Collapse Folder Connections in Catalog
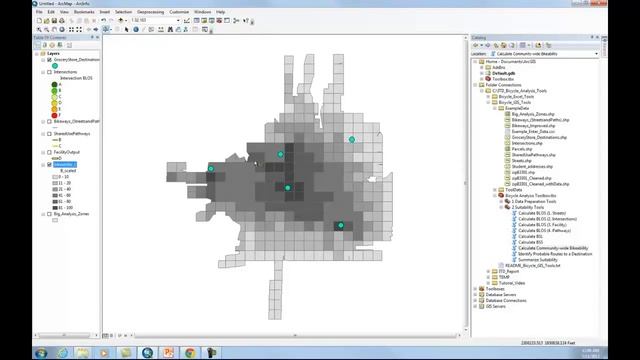 tap(476, 85)
